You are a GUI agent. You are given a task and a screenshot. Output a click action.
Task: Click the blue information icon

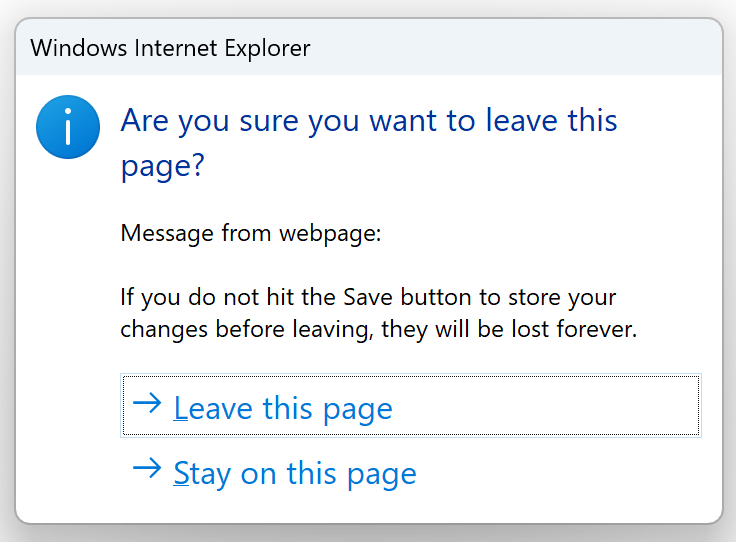coord(68,127)
